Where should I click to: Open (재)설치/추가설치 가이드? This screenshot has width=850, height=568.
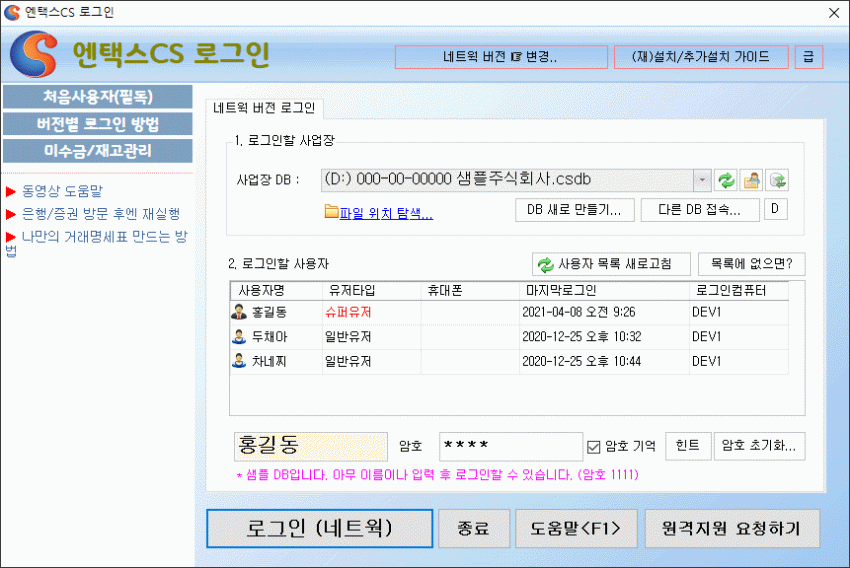[x=701, y=57]
